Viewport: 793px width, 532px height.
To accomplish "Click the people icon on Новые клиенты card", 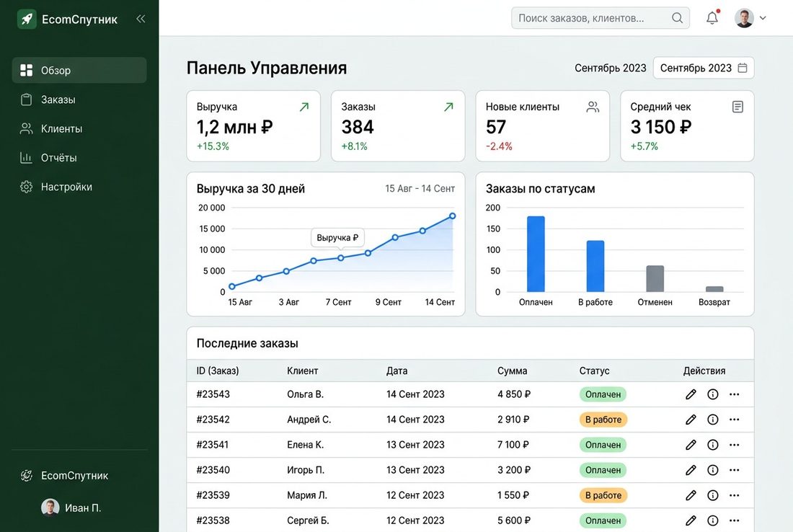I will click(593, 107).
